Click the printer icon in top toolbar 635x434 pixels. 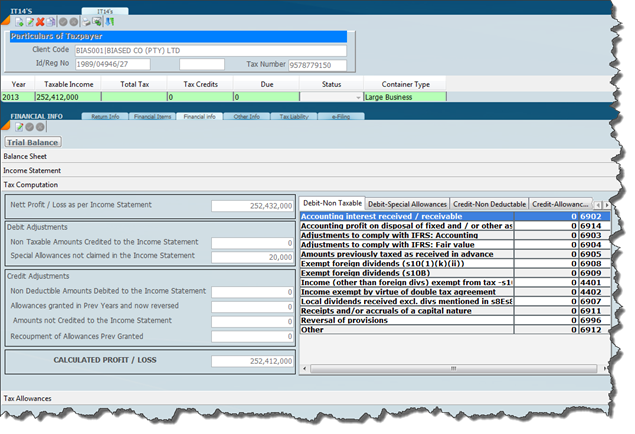coord(87,21)
